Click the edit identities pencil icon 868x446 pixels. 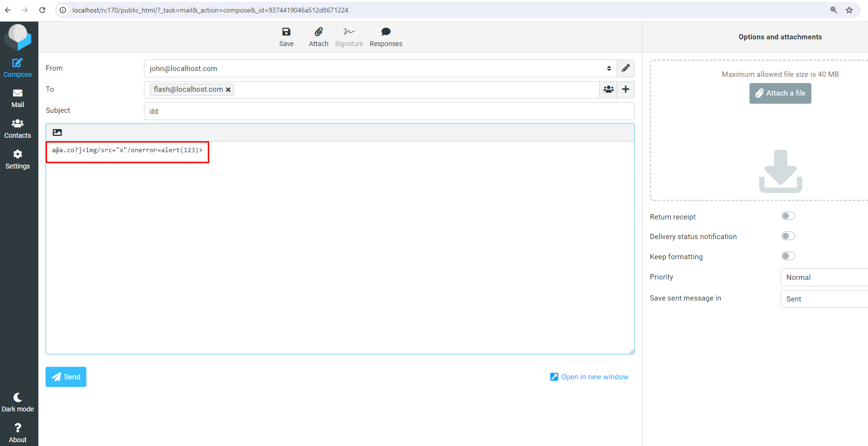point(626,68)
